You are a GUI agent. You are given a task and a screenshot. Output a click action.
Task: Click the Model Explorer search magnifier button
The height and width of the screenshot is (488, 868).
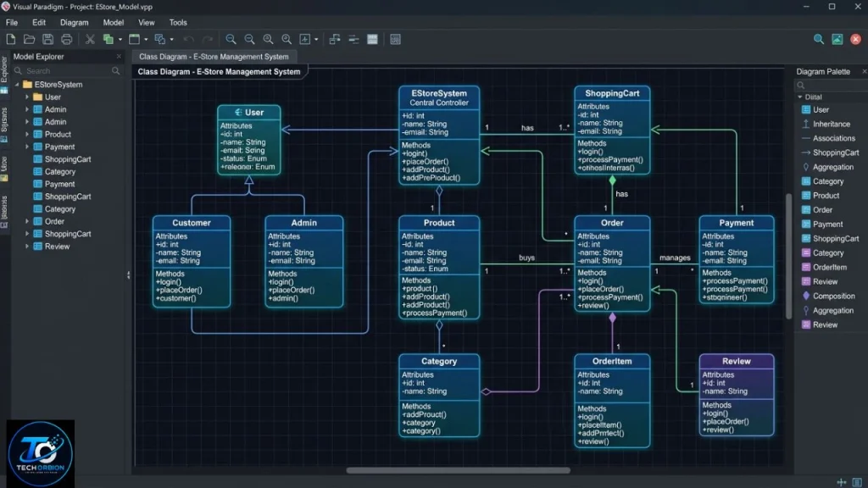coord(115,71)
